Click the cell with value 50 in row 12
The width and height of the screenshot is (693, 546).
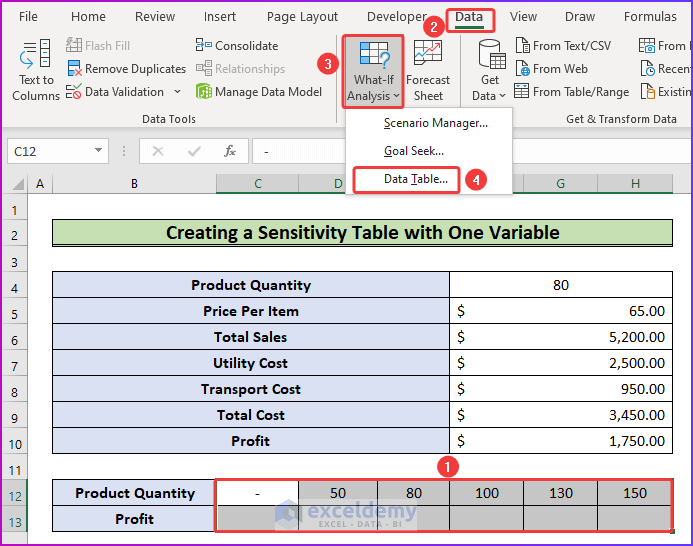point(338,493)
